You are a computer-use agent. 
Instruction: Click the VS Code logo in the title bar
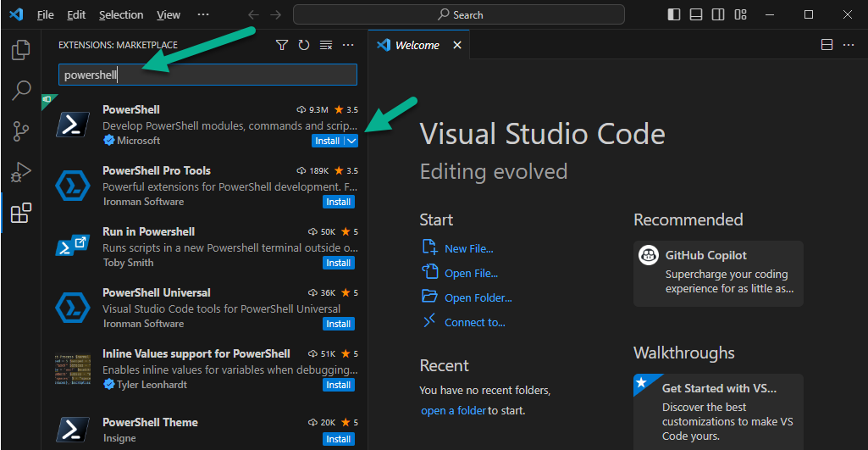pyautogui.click(x=16, y=15)
